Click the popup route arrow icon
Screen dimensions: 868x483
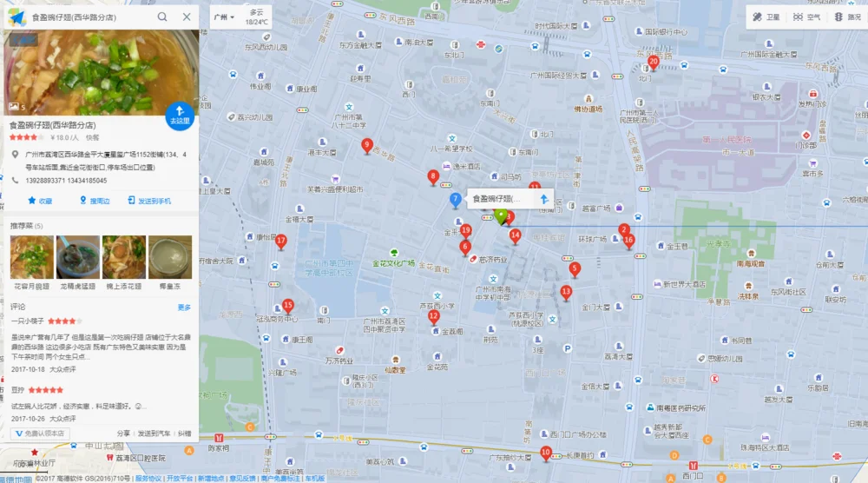click(544, 199)
